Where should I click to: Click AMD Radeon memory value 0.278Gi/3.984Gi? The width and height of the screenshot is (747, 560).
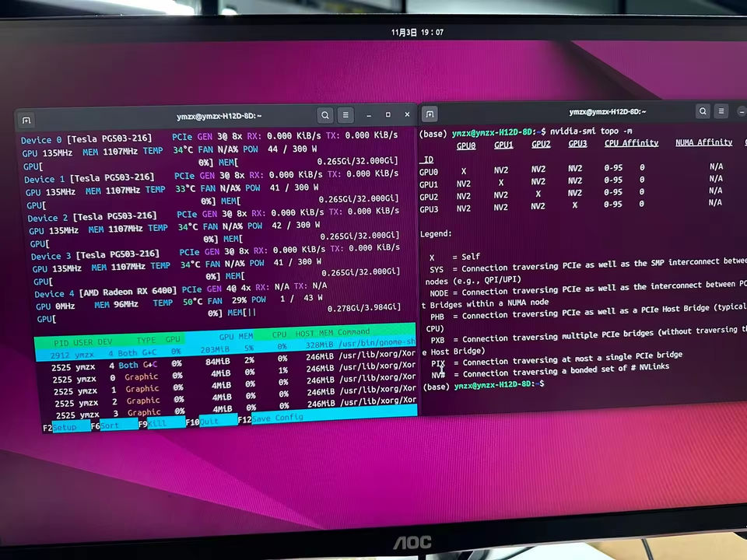(x=364, y=308)
